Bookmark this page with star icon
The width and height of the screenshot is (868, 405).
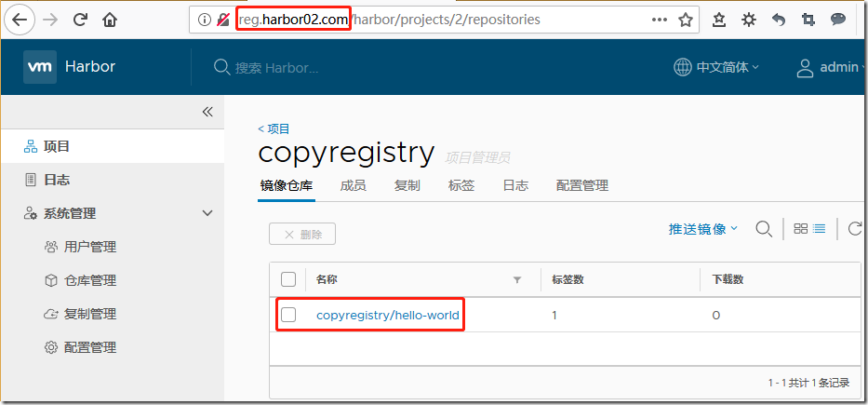click(686, 19)
